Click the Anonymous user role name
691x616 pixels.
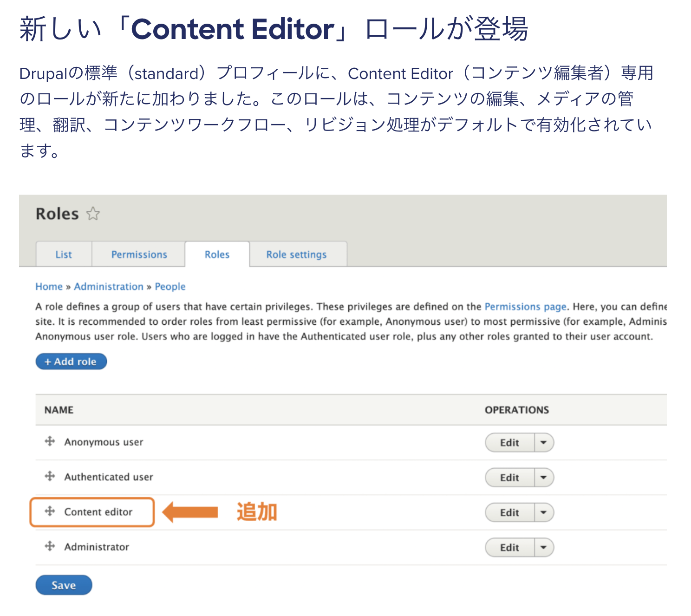click(104, 442)
